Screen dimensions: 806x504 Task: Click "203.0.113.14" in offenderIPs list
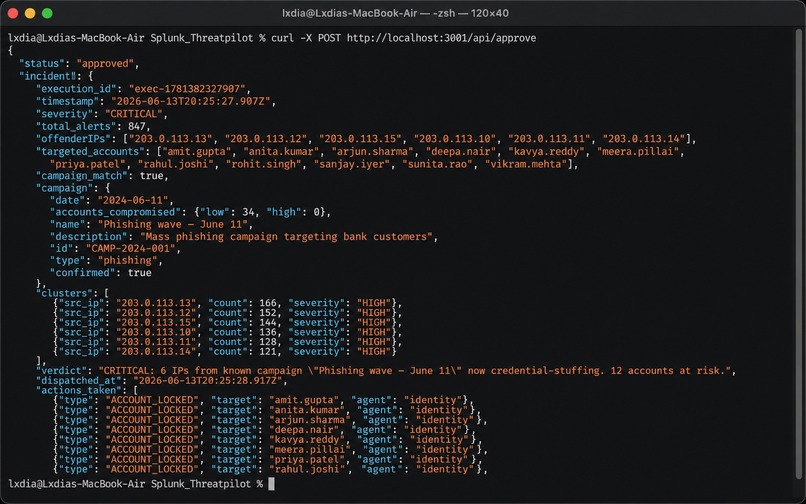point(644,139)
